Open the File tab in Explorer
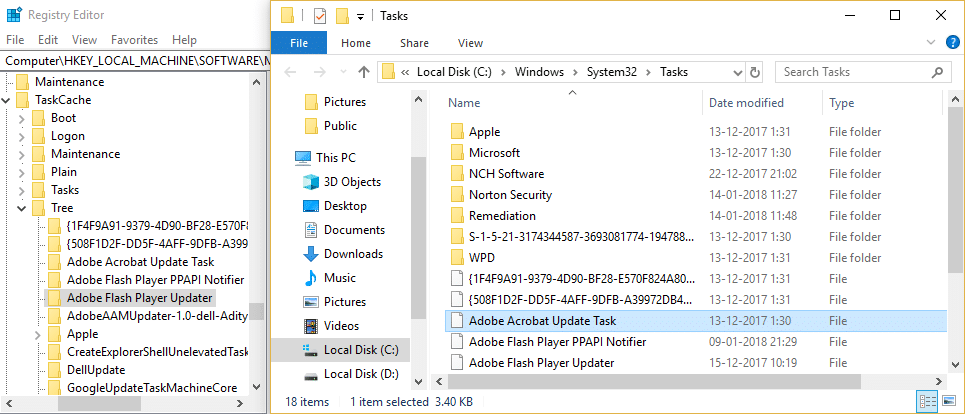This screenshot has width=965, height=414. [x=299, y=43]
